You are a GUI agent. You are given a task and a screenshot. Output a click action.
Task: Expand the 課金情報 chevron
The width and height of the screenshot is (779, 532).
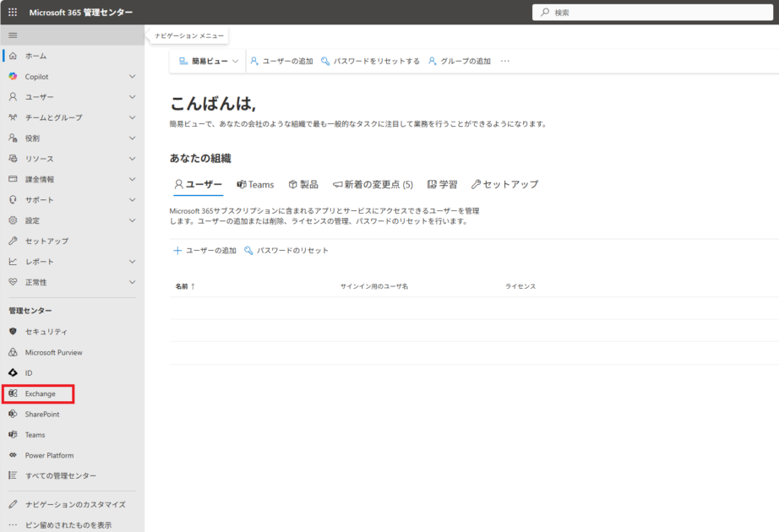click(x=132, y=179)
